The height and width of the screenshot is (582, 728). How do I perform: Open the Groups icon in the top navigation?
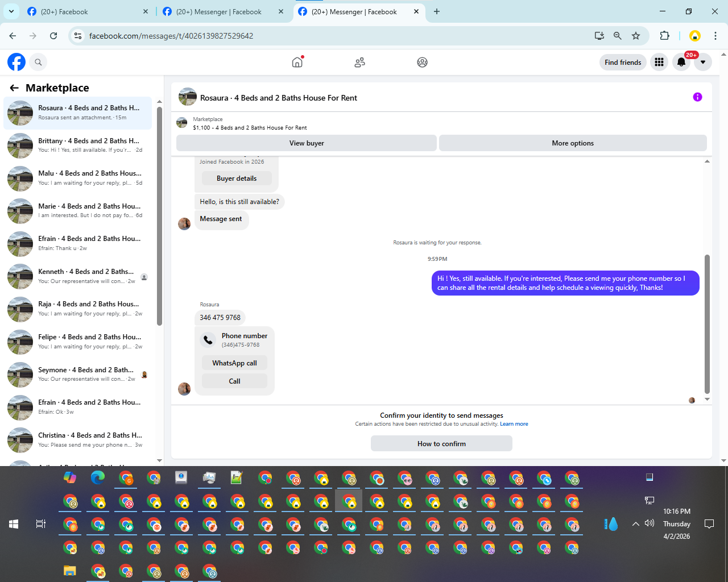coord(422,62)
